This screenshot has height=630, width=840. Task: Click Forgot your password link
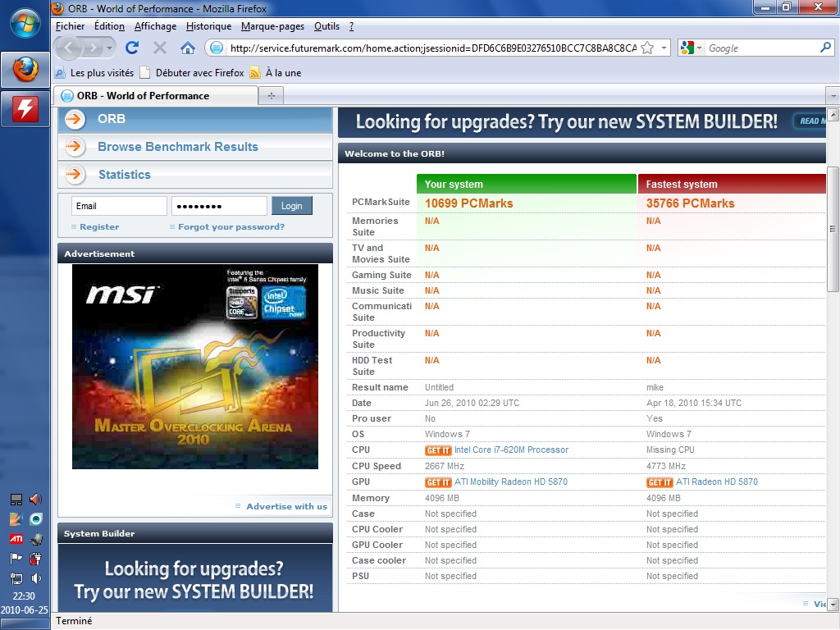click(231, 227)
